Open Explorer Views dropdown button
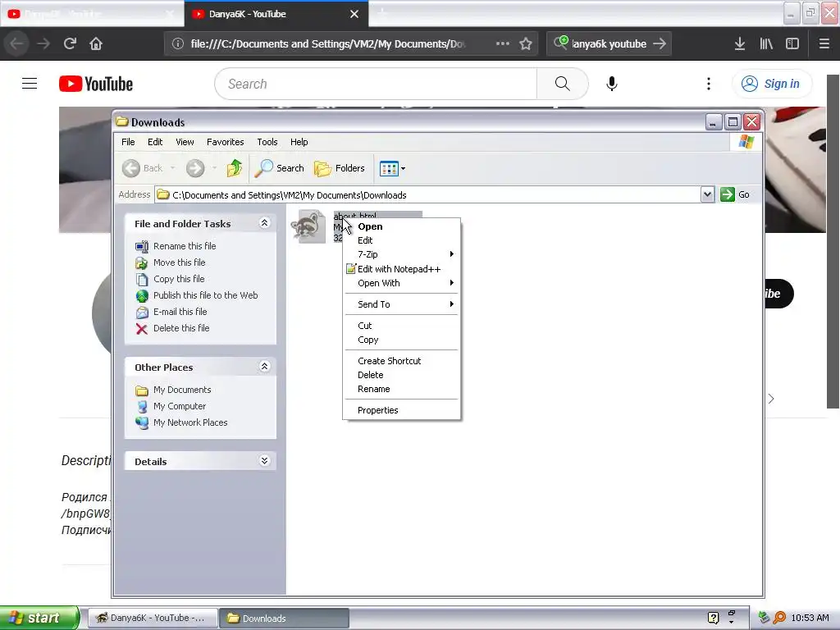The width and height of the screenshot is (840, 630). [392, 168]
